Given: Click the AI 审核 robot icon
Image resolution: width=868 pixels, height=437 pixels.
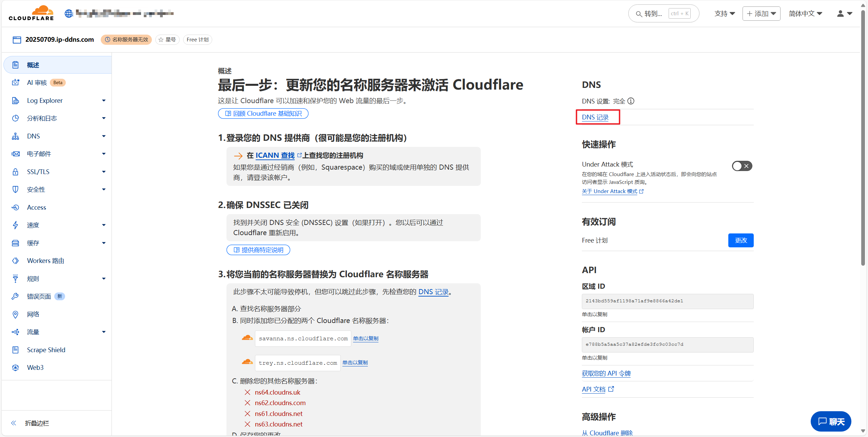Looking at the screenshot, I should coord(16,82).
